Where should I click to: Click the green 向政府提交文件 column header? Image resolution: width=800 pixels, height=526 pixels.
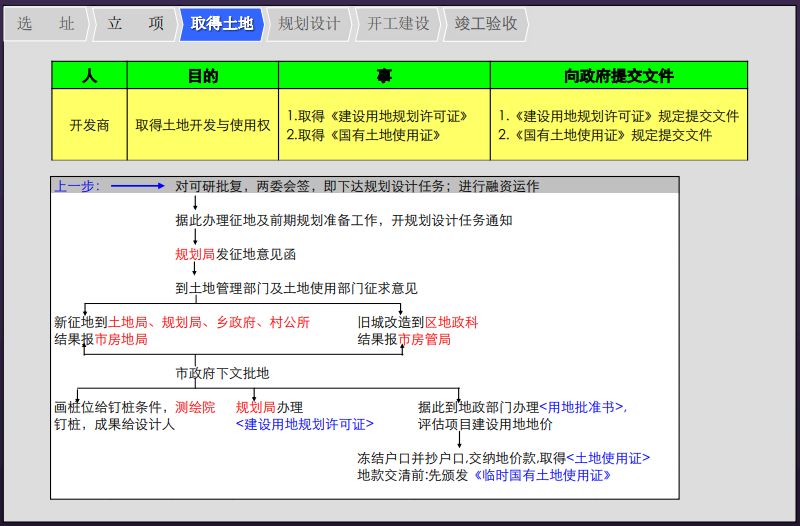pos(618,75)
